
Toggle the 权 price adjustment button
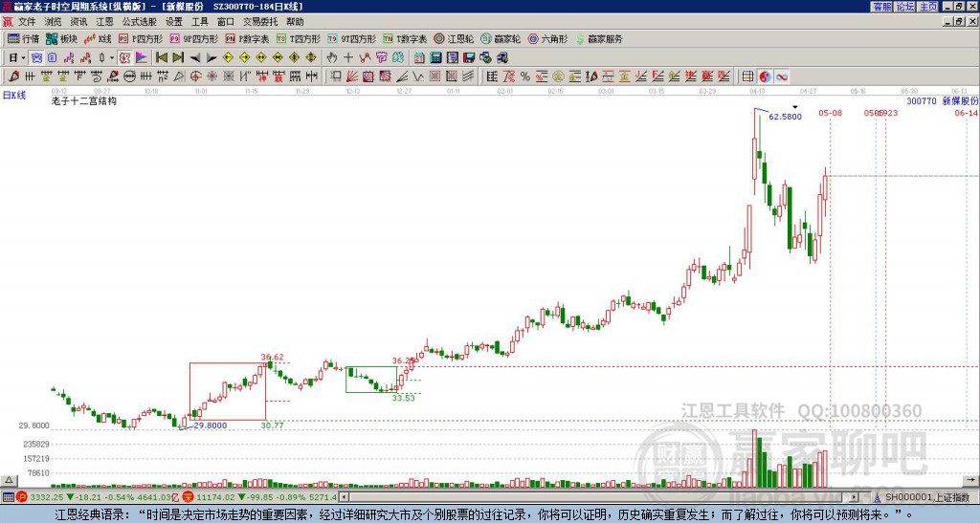pyautogui.click(x=124, y=57)
